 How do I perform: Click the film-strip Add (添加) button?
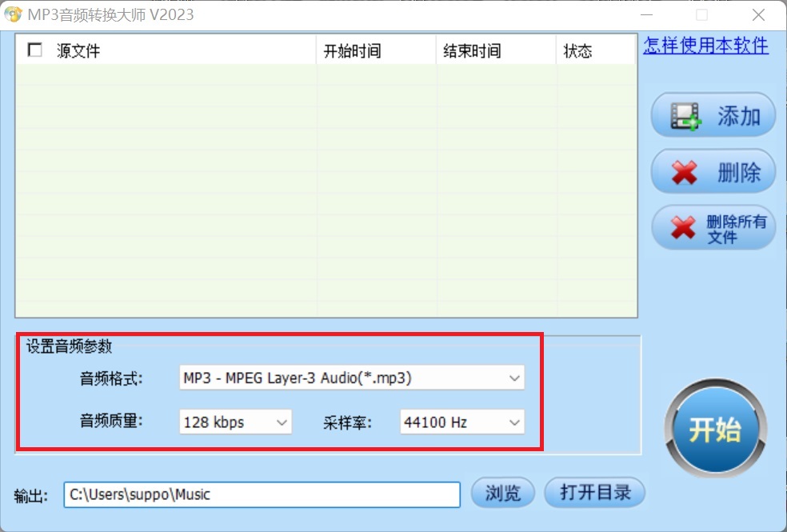(713, 116)
